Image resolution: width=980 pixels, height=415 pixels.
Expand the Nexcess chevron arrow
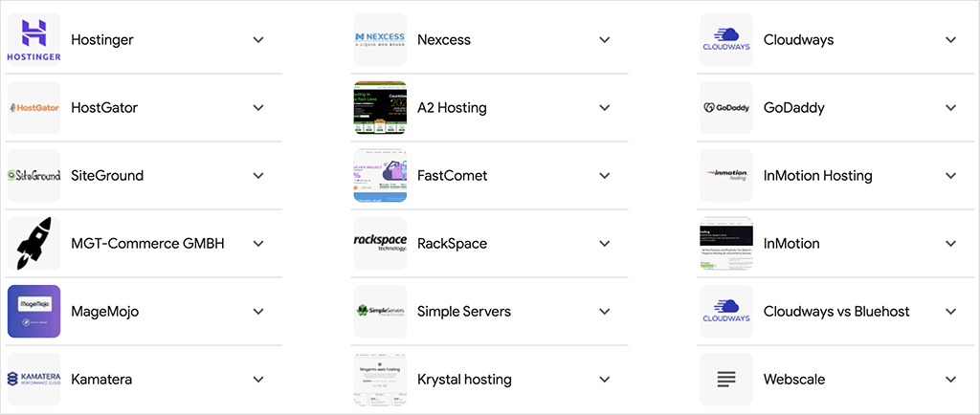605,40
